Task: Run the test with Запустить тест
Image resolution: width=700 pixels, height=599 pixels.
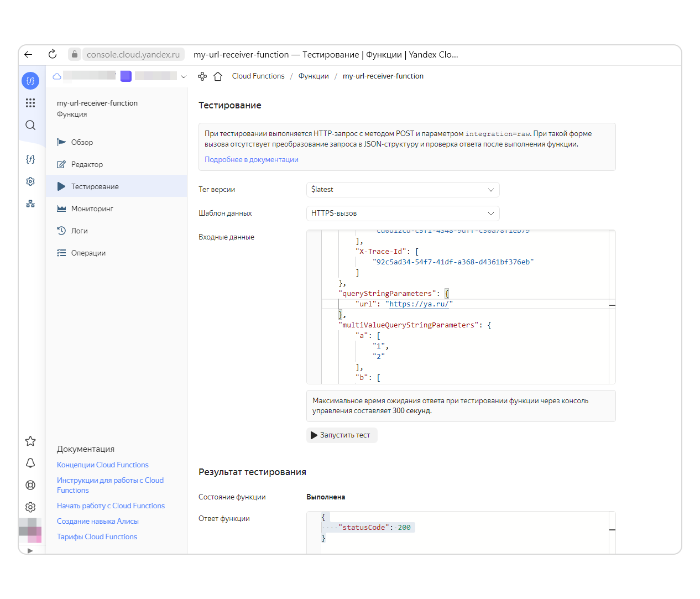Action: point(342,435)
